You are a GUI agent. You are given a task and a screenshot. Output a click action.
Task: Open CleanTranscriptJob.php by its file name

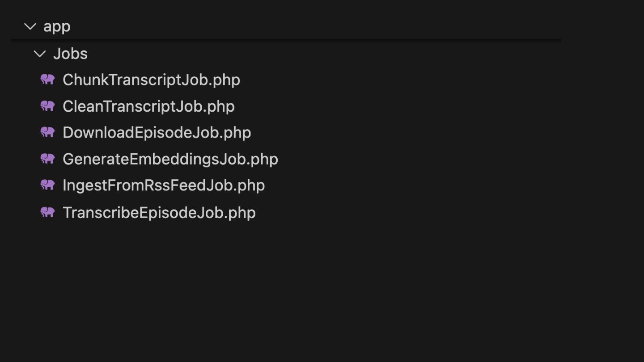[148, 106]
